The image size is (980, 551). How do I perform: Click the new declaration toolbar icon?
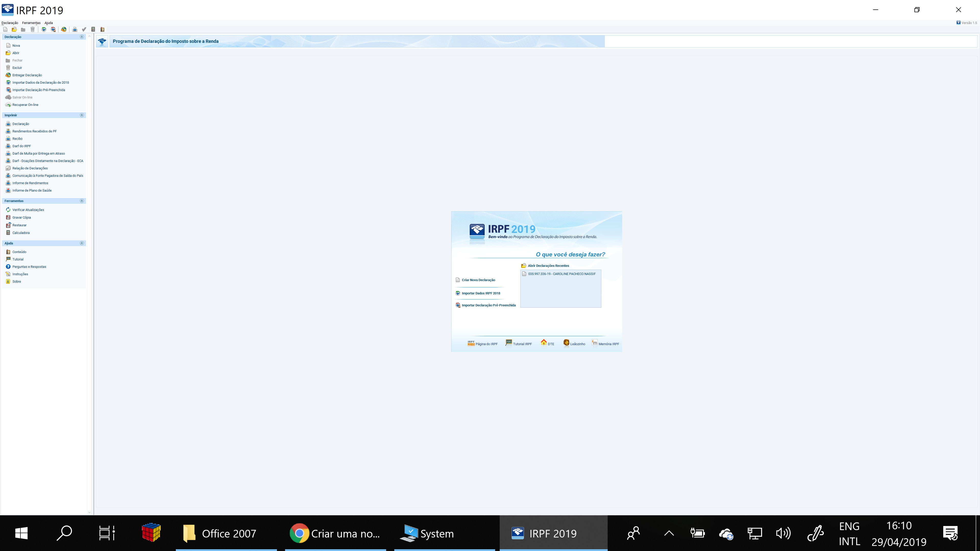tap(5, 29)
